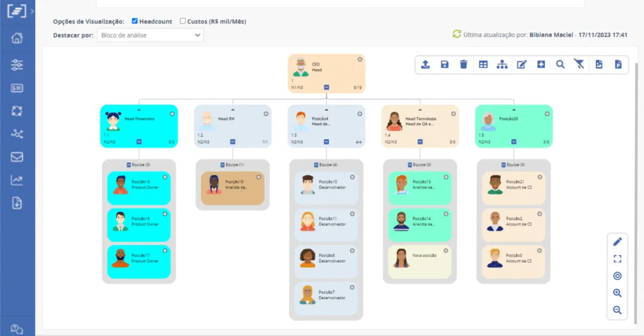Collapse the Head Financeiro minus toggle

[x=138, y=142]
